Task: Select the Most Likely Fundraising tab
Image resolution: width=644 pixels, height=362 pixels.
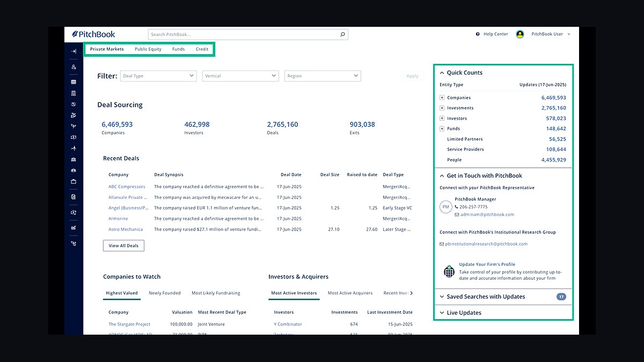Action: coord(216,293)
